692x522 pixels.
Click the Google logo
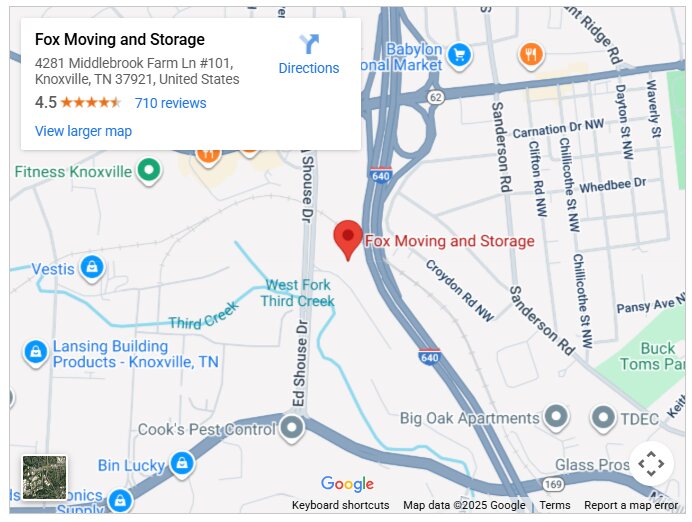pos(347,484)
